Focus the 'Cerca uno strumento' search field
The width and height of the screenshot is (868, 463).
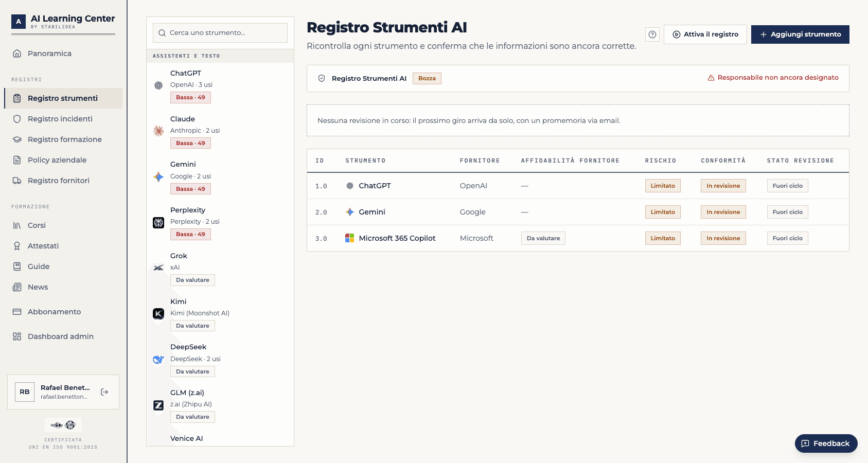click(x=220, y=33)
